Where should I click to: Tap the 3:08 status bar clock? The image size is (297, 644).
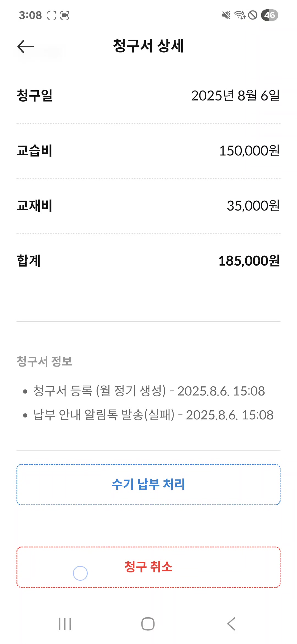(x=30, y=15)
